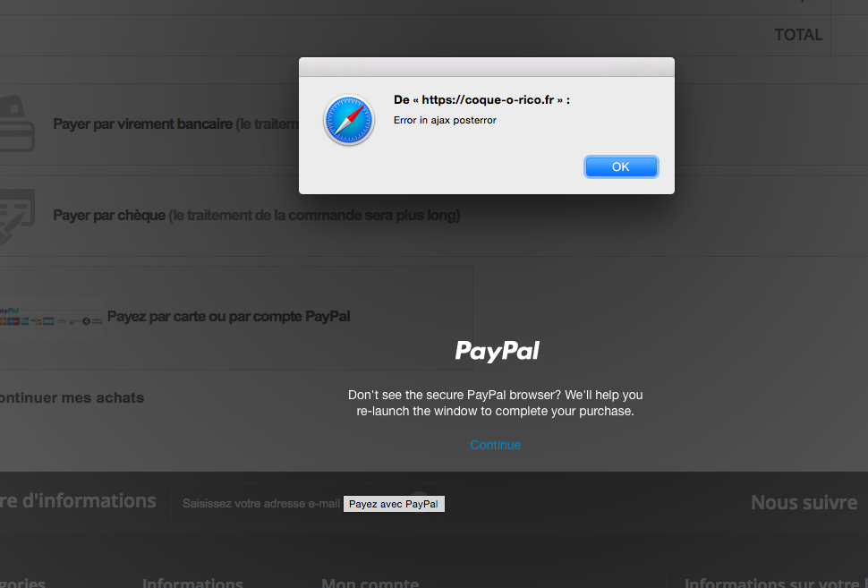Click the TOTAL label in the cart
Viewport: 868px width, 588px height.
(x=798, y=35)
